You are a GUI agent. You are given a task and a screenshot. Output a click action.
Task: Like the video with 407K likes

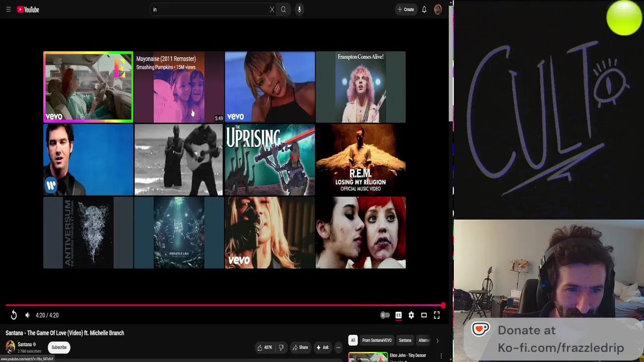pos(265,347)
